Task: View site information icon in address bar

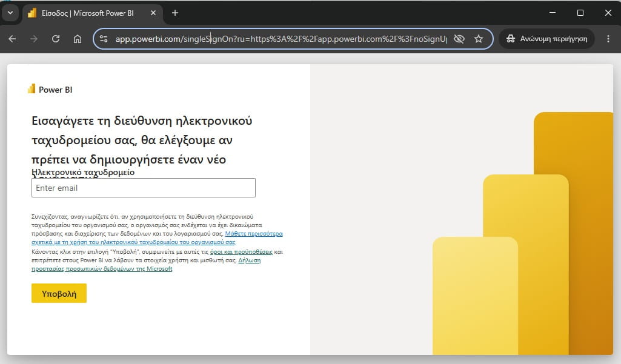Action: [x=104, y=39]
